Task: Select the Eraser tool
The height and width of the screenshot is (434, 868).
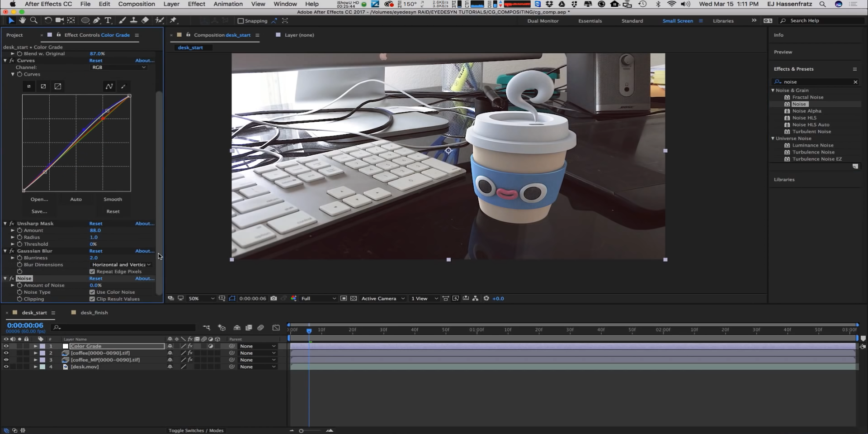Action: (x=145, y=20)
